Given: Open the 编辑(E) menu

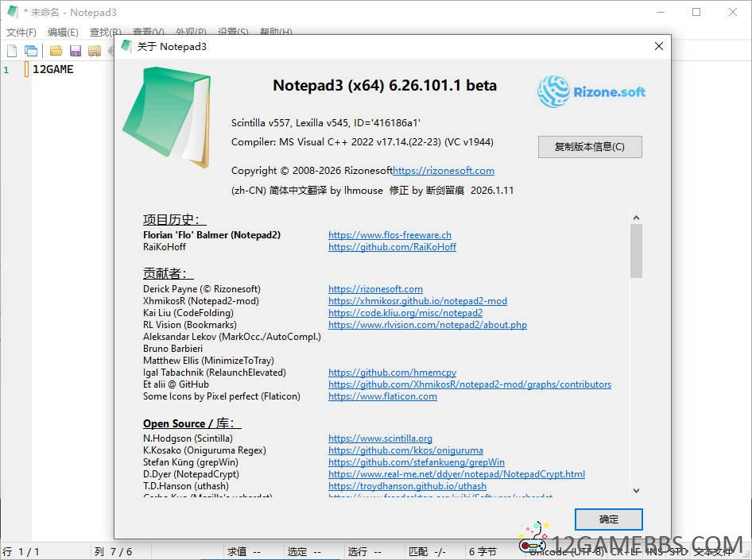Looking at the screenshot, I should tap(63, 32).
